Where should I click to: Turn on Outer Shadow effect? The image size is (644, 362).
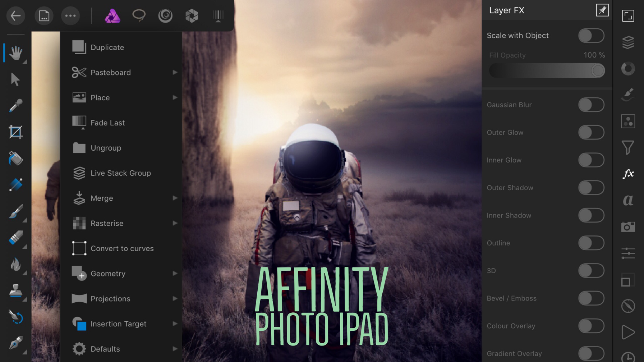591,188
